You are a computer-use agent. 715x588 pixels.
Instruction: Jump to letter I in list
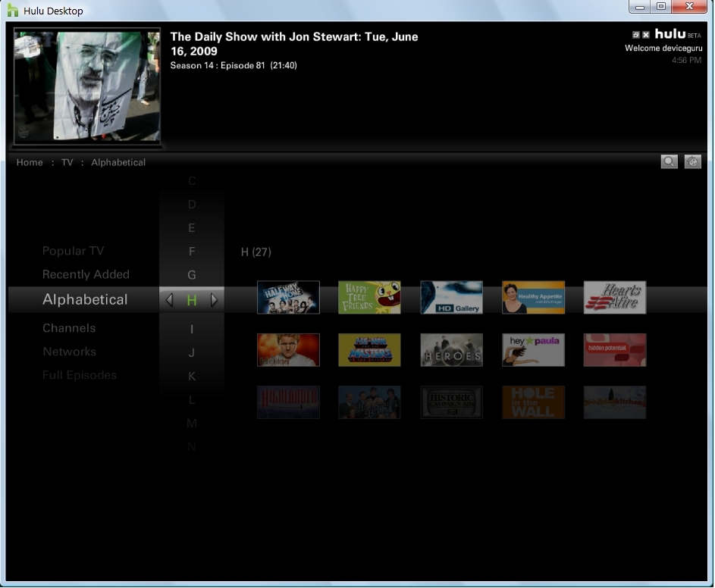pos(192,329)
